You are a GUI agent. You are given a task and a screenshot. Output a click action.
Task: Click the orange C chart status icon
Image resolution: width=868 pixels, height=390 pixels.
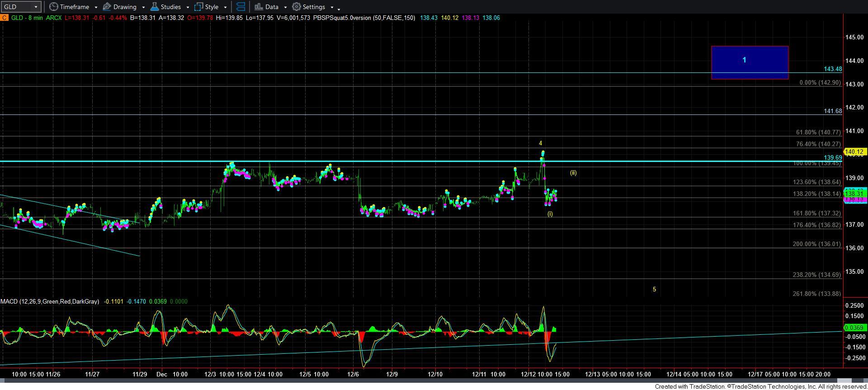tap(4, 18)
